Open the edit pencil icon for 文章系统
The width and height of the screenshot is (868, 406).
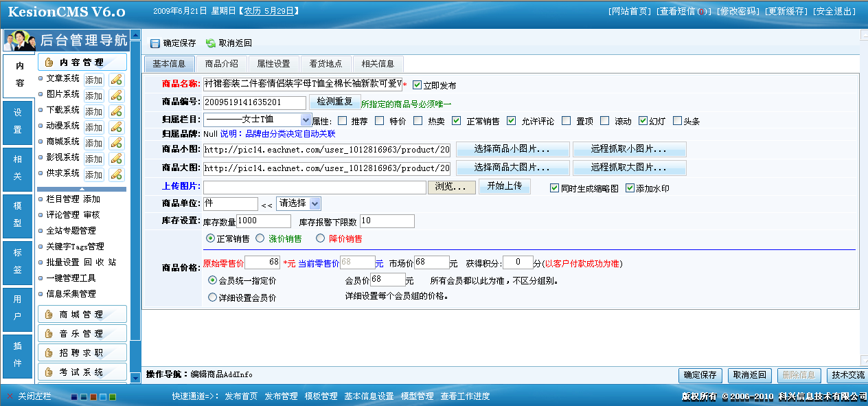[x=117, y=80]
